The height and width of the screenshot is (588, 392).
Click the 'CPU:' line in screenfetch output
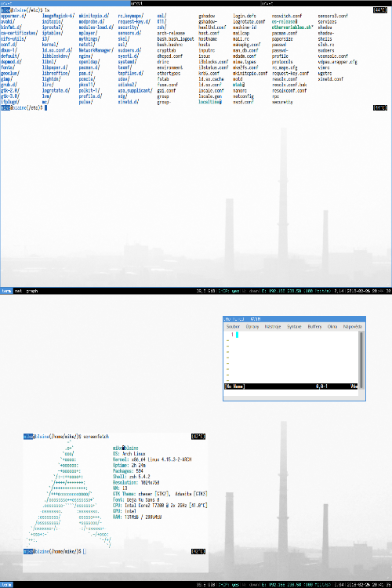point(160,506)
